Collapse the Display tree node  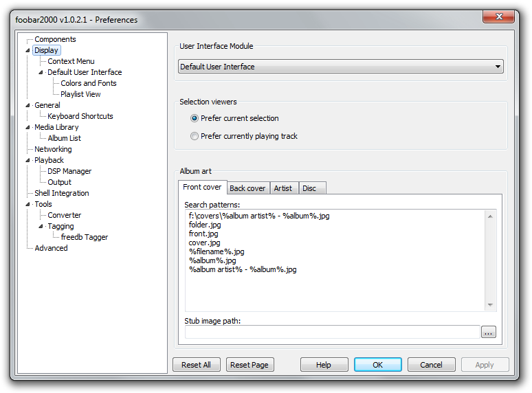[x=28, y=50]
